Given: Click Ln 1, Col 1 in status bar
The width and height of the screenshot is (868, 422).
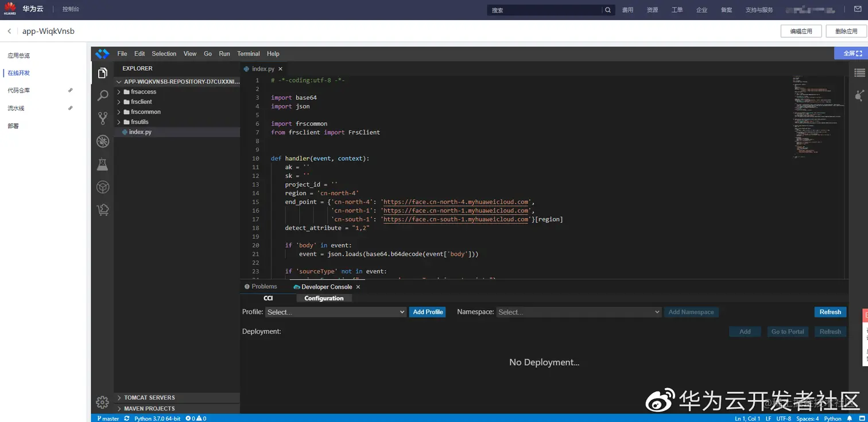Looking at the screenshot, I should point(747,419).
